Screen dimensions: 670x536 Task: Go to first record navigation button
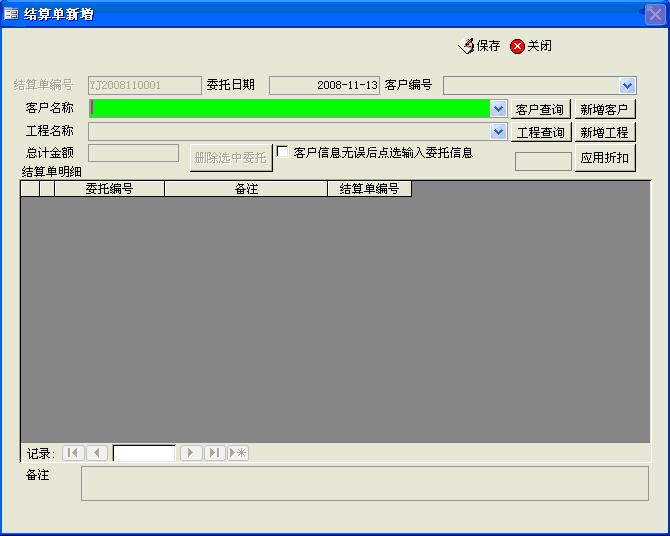click(73, 453)
